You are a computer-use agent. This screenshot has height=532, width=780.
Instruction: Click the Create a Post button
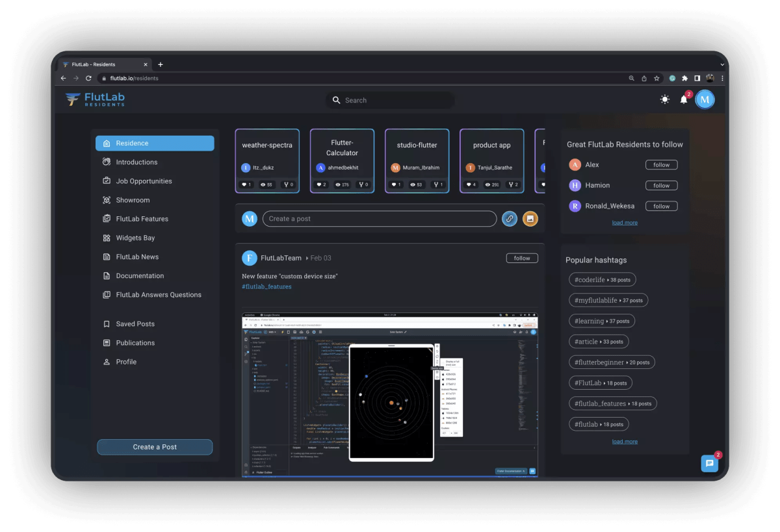(x=155, y=447)
